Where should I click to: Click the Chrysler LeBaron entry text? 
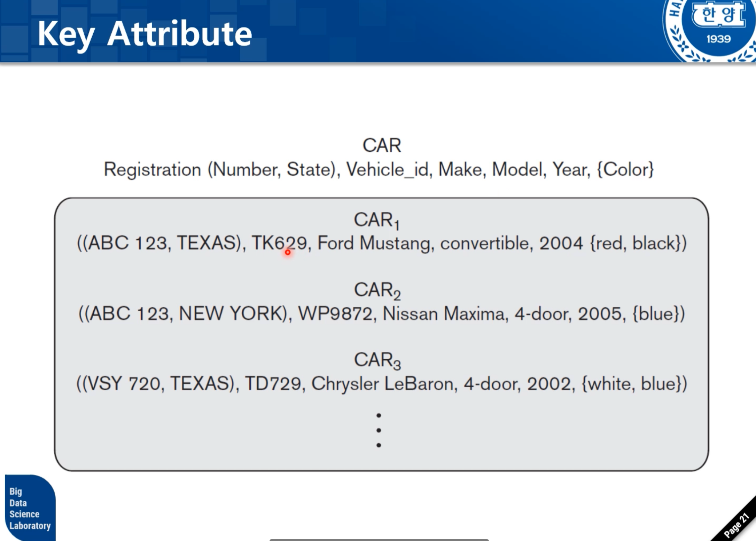[x=383, y=384]
